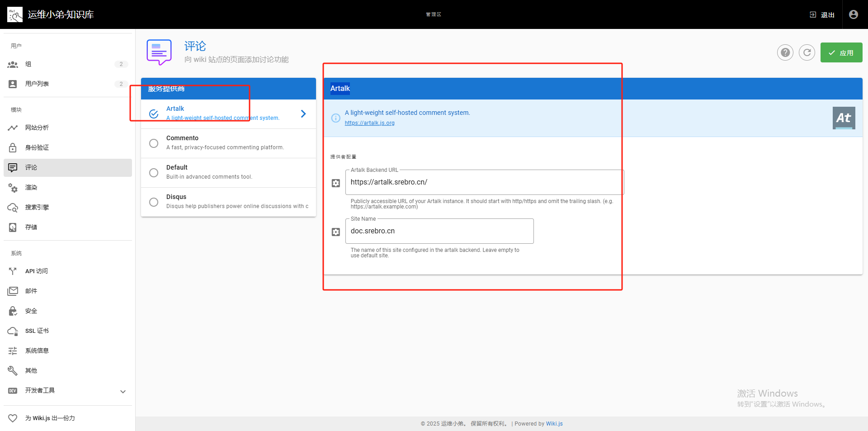The height and width of the screenshot is (431, 868).
Task: Open the user account avatar menu
Action: 854,14
